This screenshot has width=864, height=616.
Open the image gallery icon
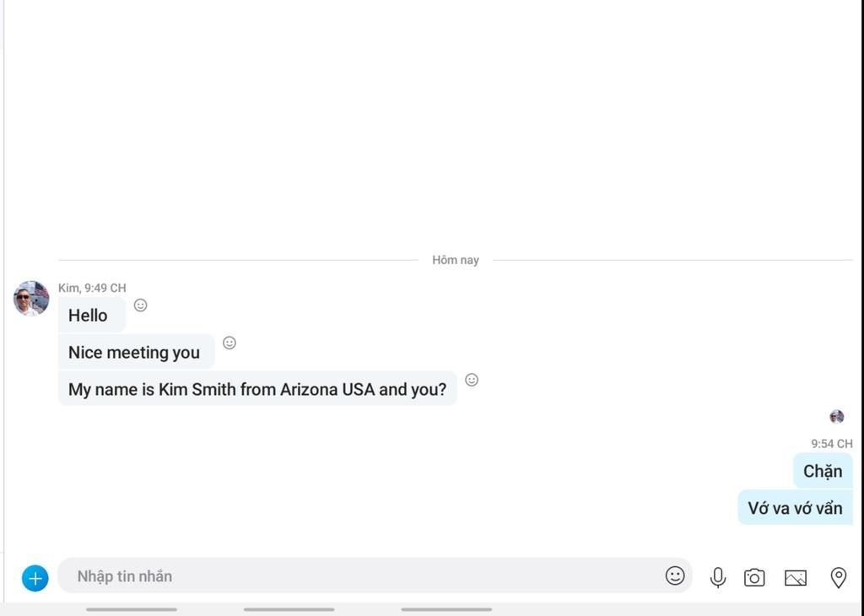tap(796, 577)
